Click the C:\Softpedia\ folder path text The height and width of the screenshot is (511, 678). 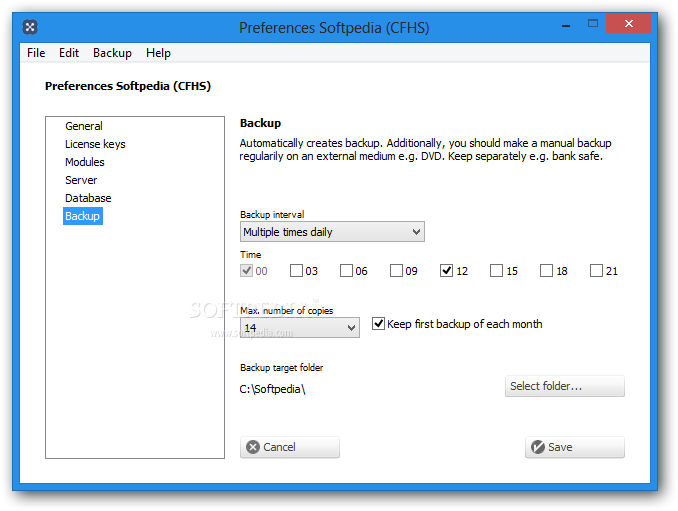(x=272, y=389)
